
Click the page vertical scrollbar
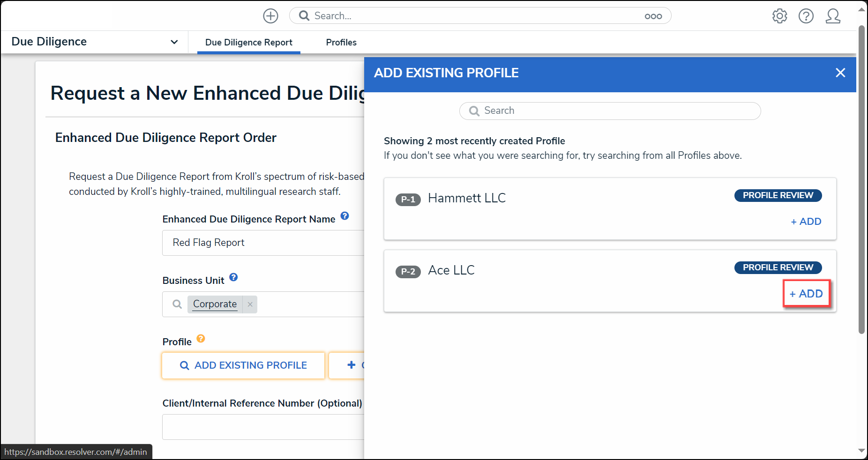point(861,179)
